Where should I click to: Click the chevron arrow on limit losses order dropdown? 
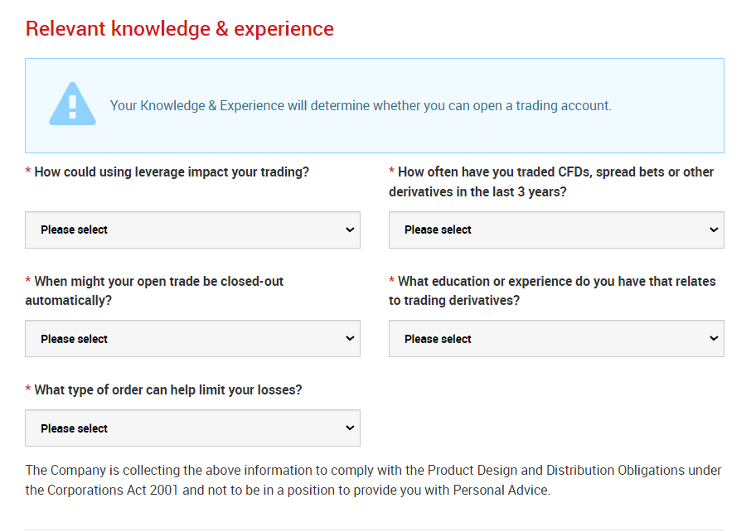click(350, 428)
